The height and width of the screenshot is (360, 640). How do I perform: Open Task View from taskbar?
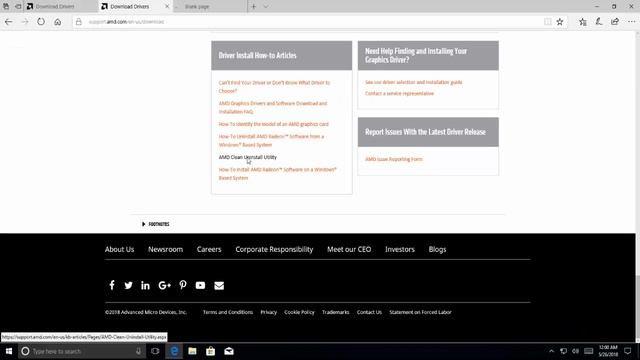tap(155, 351)
